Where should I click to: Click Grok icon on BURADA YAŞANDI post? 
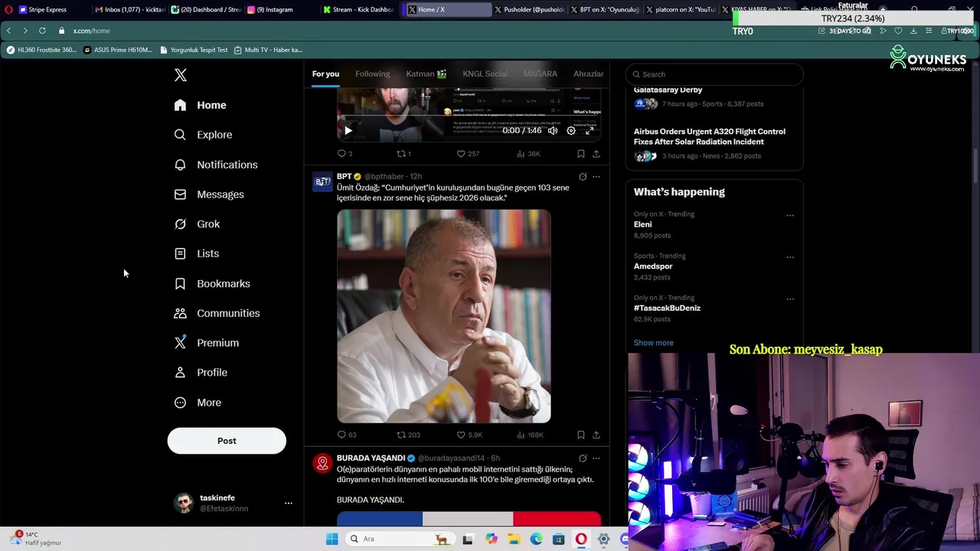583,458
